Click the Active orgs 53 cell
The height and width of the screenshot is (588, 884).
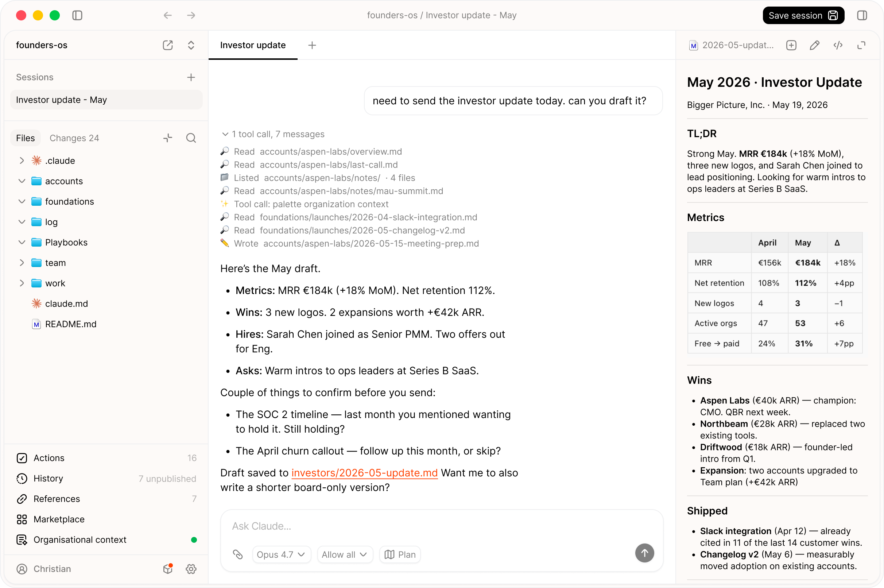tap(807, 323)
